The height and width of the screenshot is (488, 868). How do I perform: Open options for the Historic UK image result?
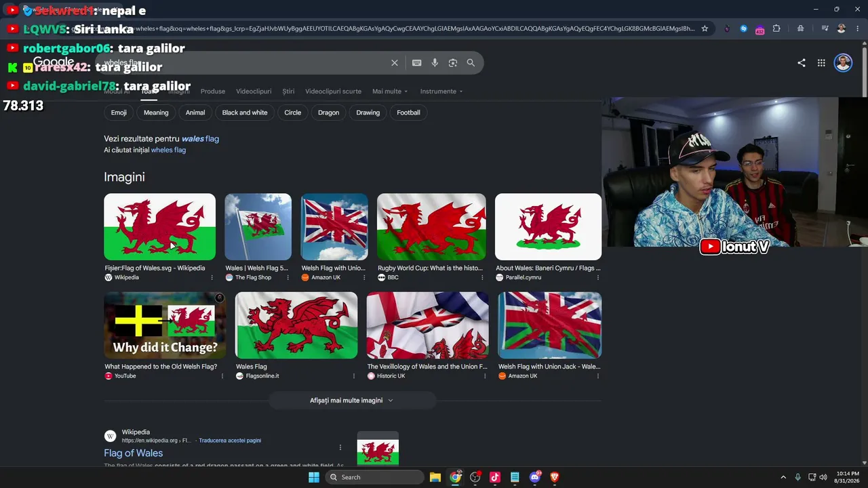pos(484,376)
